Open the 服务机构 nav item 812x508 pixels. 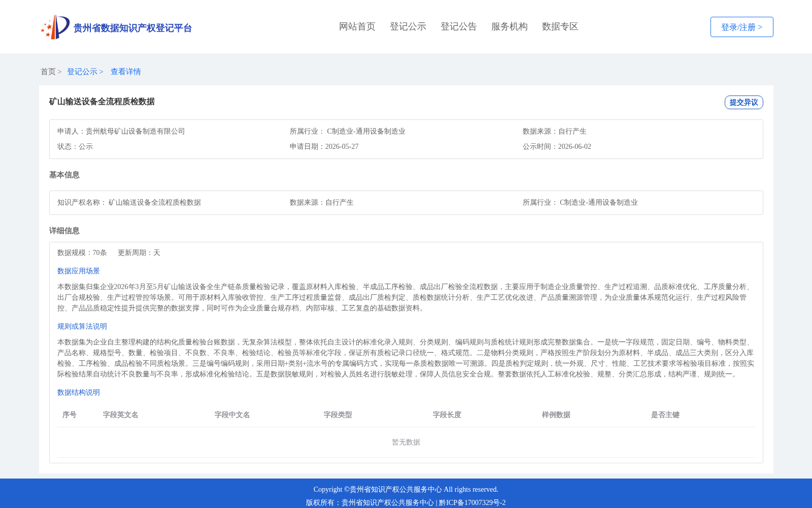tap(510, 26)
